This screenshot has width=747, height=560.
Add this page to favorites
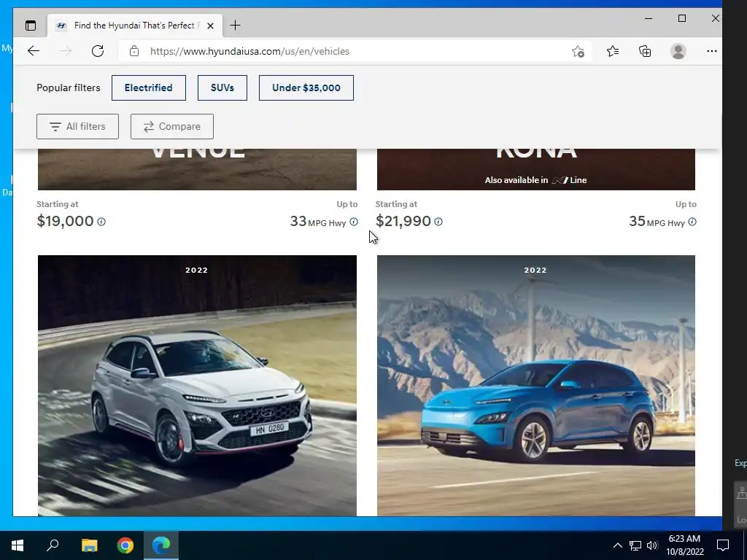578,52
